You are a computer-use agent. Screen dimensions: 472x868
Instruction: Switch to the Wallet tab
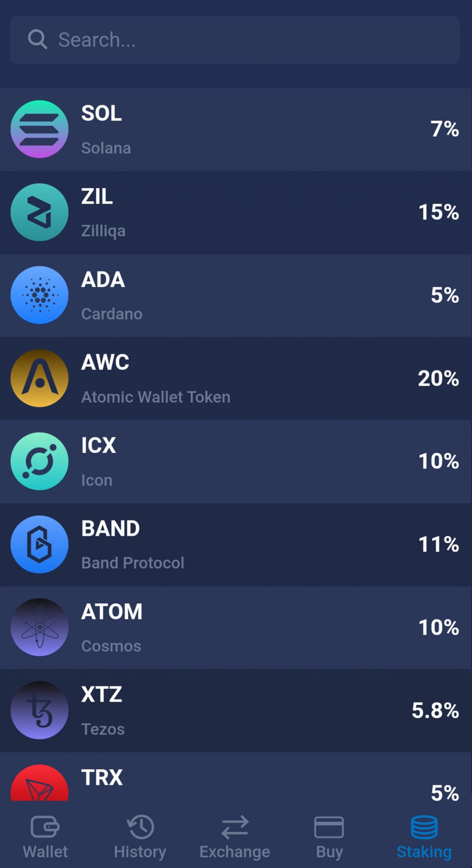click(x=45, y=836)
